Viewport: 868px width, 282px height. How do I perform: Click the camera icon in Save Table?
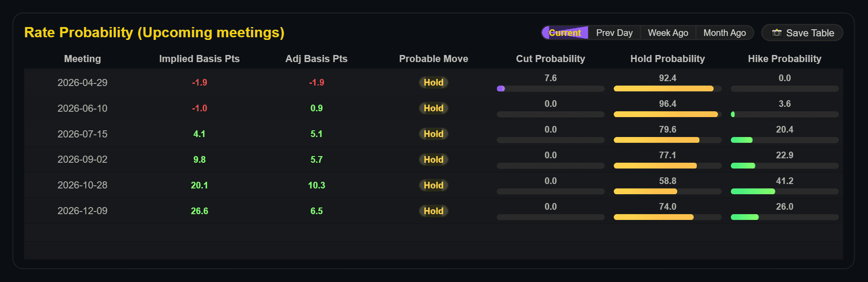click(x=777, y=32)
